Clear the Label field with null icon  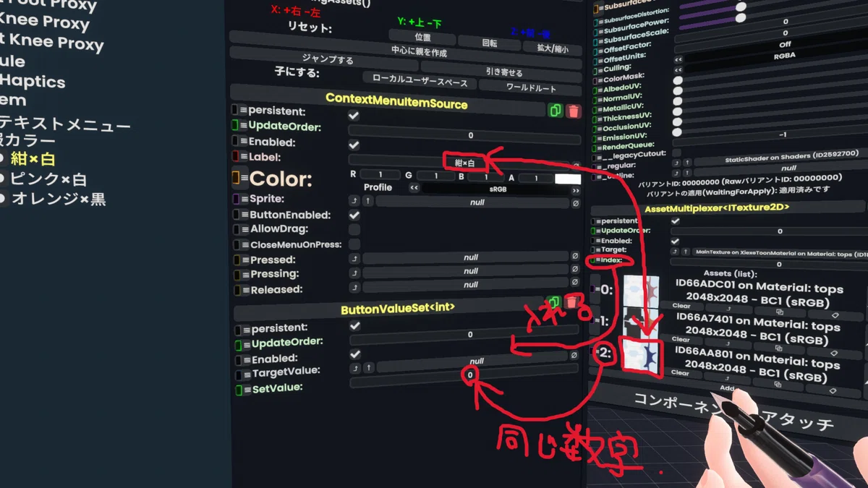click(576, 166)
